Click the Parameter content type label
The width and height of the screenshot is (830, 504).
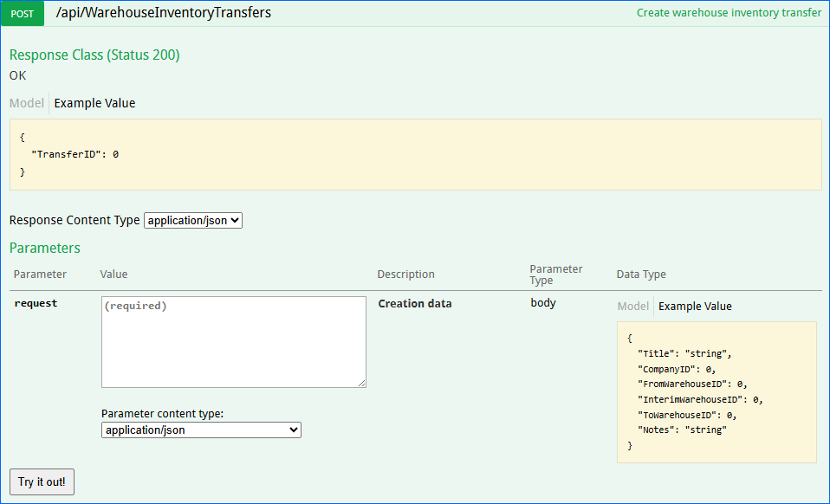coord(163,414)
